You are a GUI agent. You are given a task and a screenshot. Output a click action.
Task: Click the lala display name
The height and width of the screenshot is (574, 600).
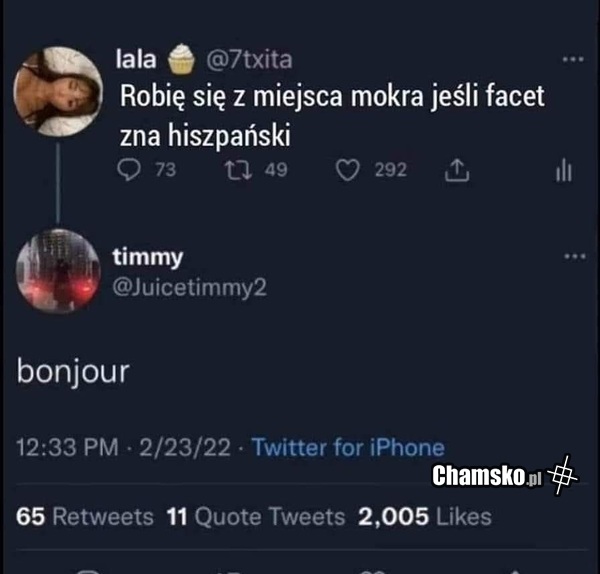click(x=136, y=59)
